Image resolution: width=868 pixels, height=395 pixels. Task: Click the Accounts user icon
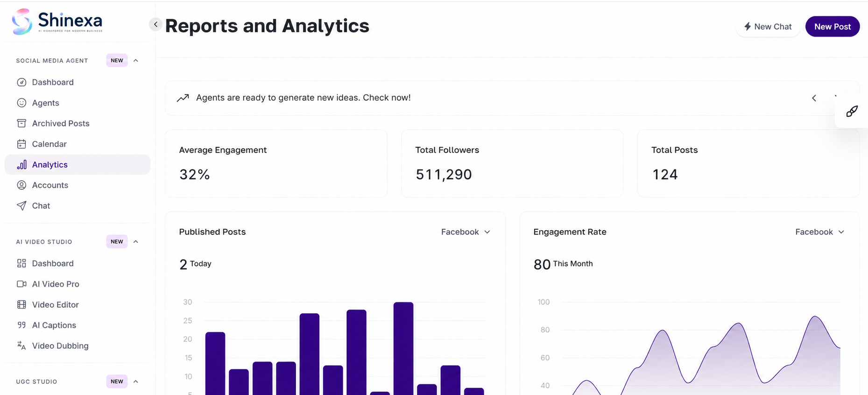pyautogui.click(x=21, y=185)
